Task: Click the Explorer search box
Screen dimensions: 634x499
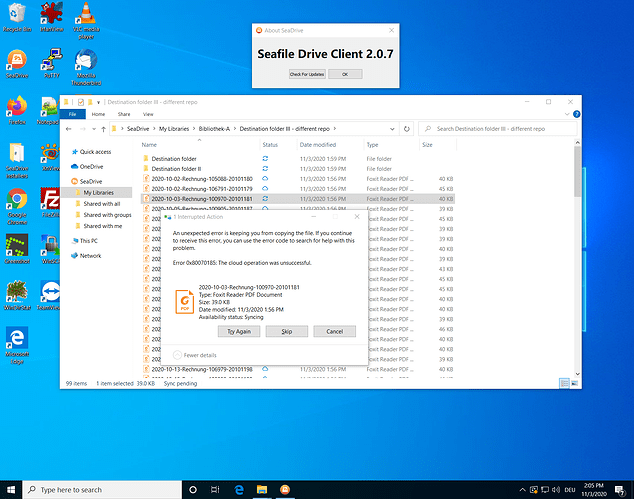Action: (x=497, y=129)
